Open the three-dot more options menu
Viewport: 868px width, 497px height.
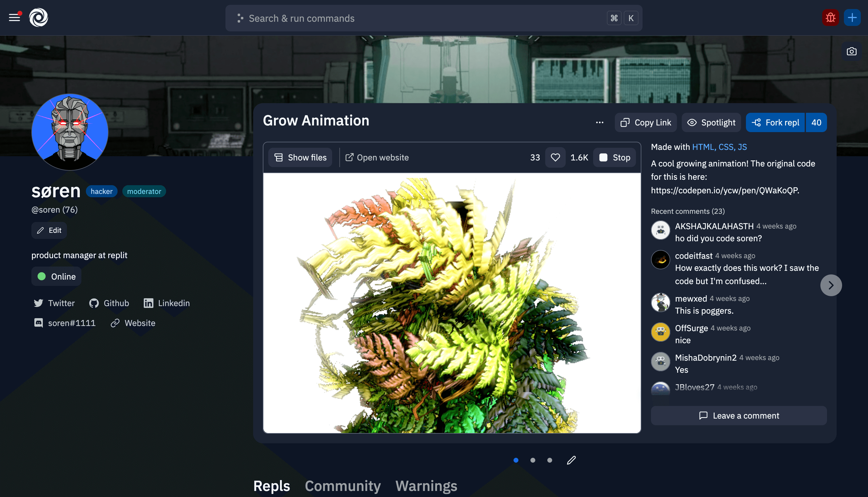[x=599, y=122]
